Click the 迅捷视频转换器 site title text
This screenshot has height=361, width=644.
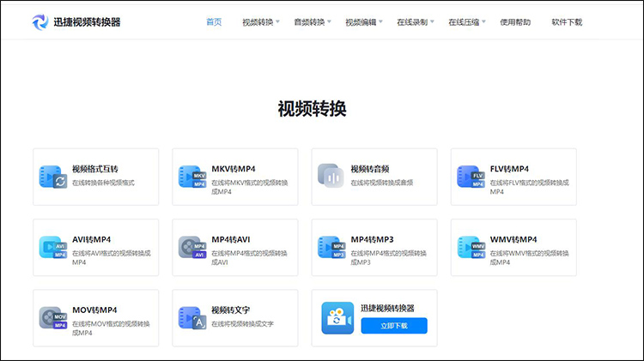[x=87, y=22]
